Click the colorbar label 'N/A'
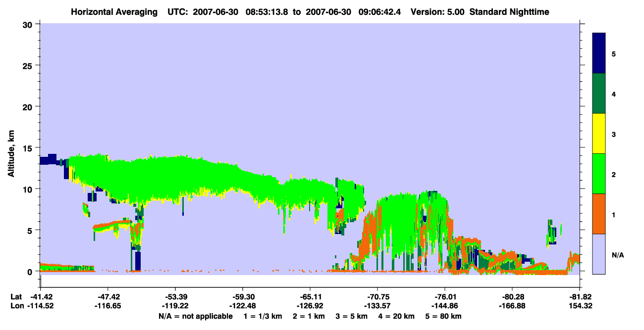The height and width of the screenshot is (330, 644). point(617,255)
